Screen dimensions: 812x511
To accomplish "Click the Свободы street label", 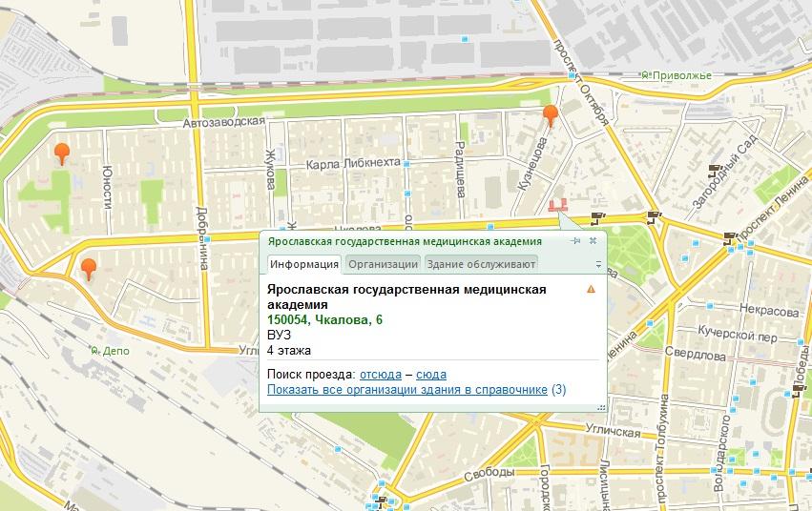I will click(489, 473).
